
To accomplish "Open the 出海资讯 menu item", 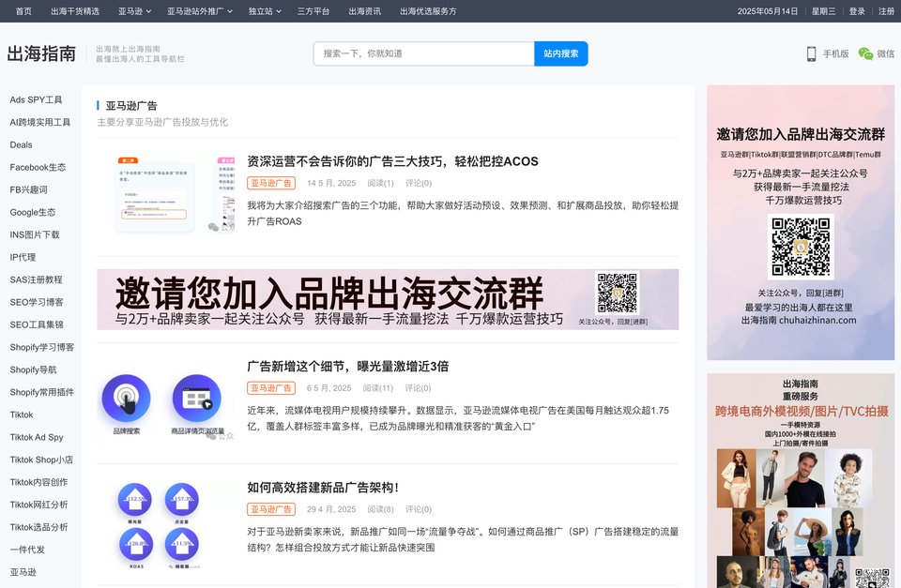I will pos(364,11).
